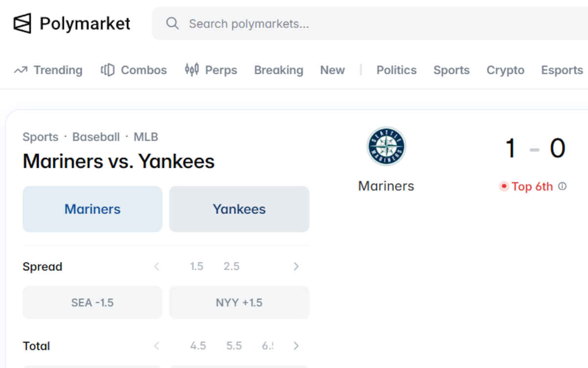Click the Perps candlestick icon
The image size is (588, 368).
coord(192,70)
